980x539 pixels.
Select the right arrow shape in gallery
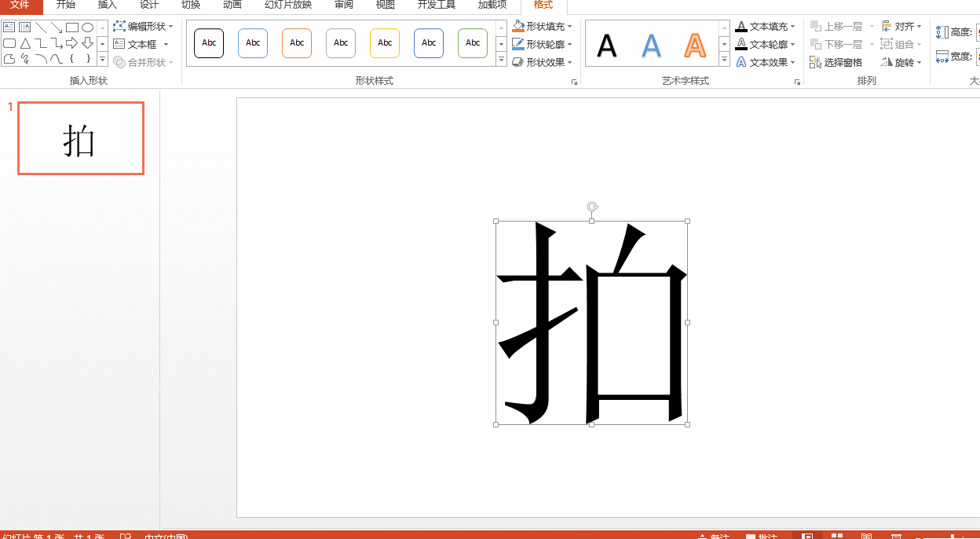click(x=71, y=42)
